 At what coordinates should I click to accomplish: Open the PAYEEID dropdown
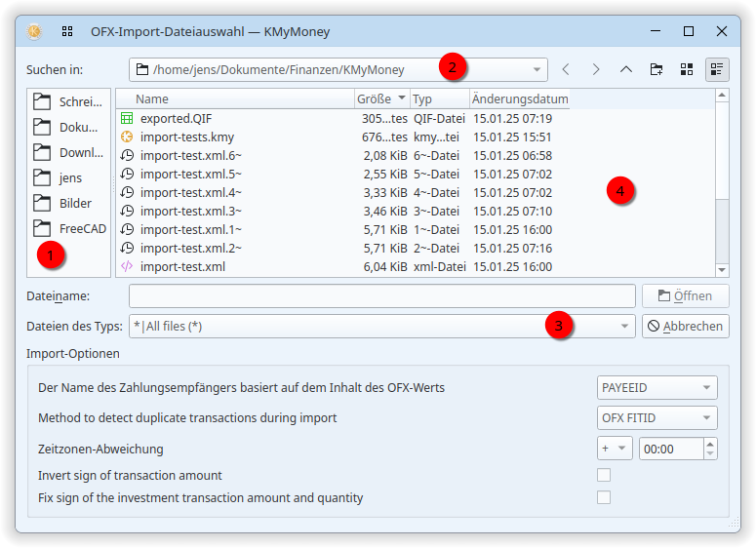[657, 387]
